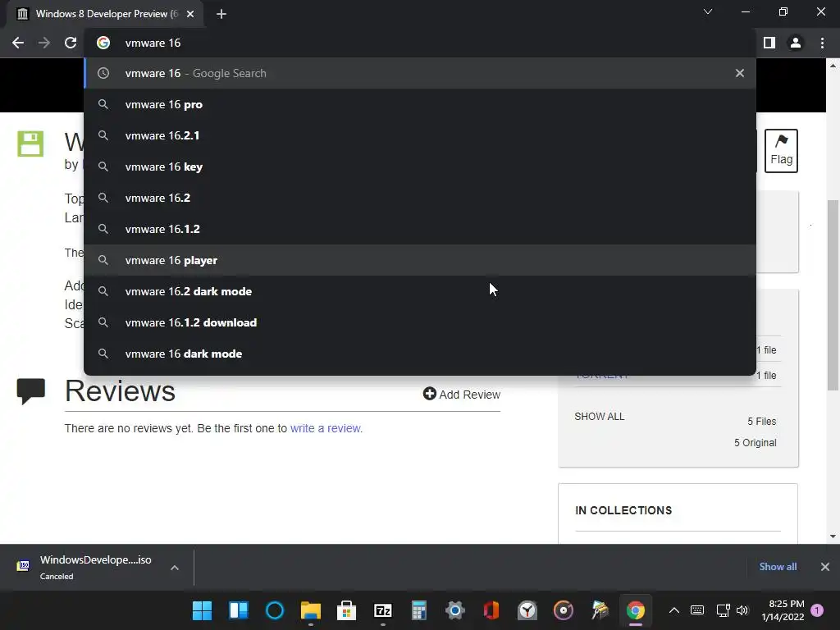Open Windows Start menu
Screen dimensions: 840x630
[x=202, y=610]
